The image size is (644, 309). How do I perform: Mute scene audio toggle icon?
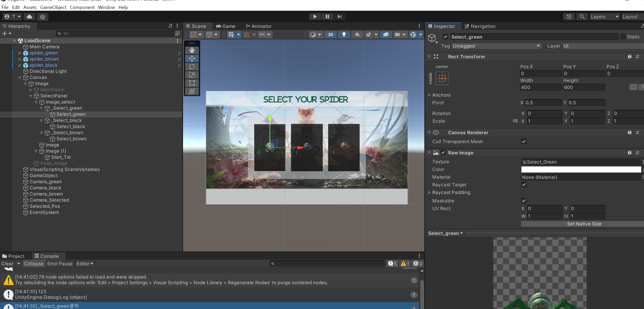coord(357,35)
